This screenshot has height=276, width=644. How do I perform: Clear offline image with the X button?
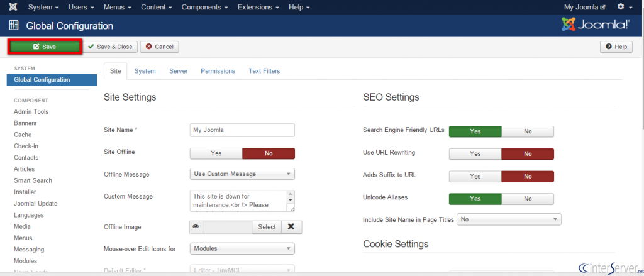(x=291, y=227)
